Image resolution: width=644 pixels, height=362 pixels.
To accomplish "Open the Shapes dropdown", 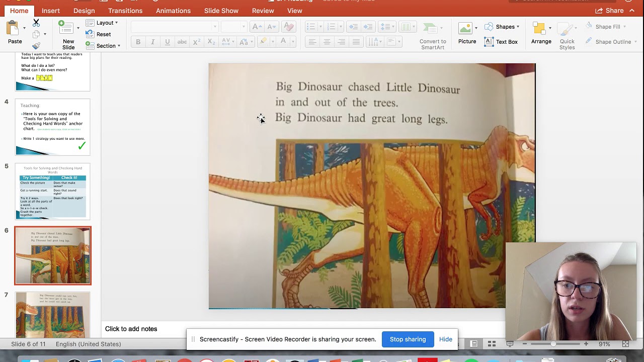I will point(502,27).
